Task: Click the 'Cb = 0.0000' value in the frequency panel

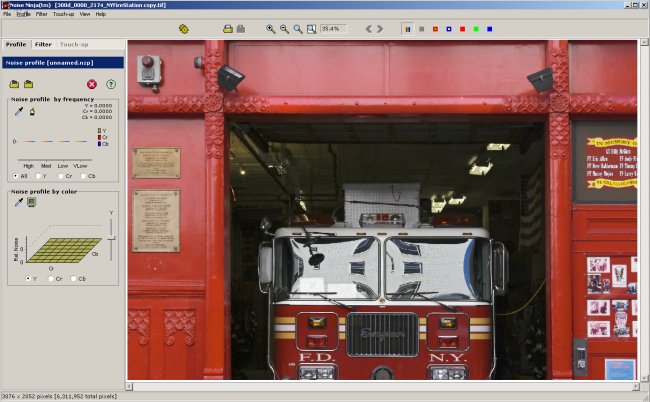Action: click(x=97, y=117)
